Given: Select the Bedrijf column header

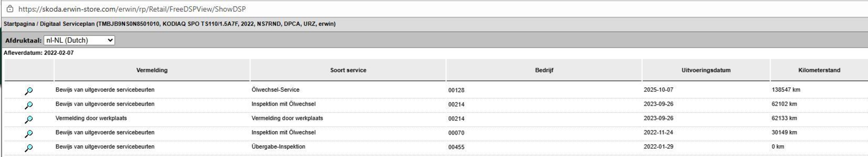Looking at the screenshot, I should 544,70.
